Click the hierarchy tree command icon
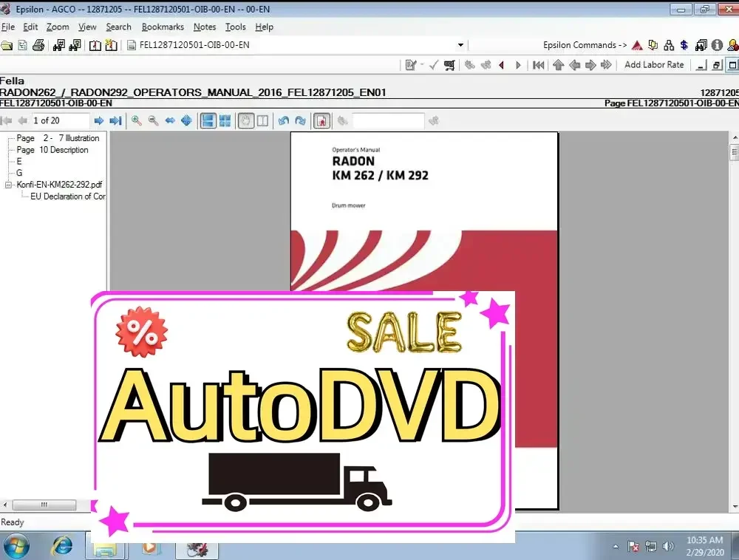The image size is (739, 560). coord(669,45)
